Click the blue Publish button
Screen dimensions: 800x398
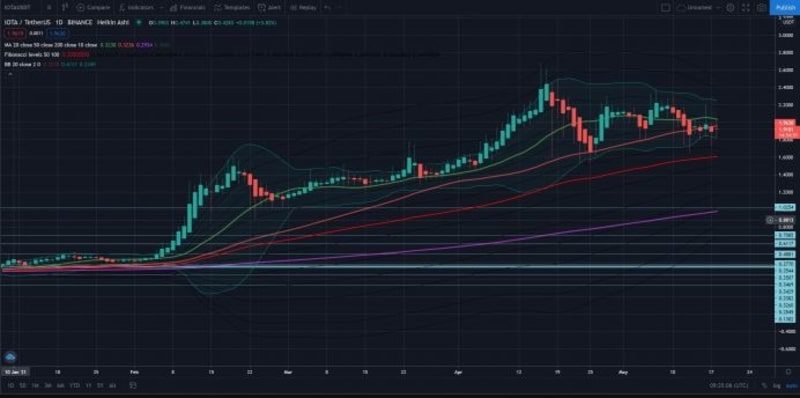785,8
